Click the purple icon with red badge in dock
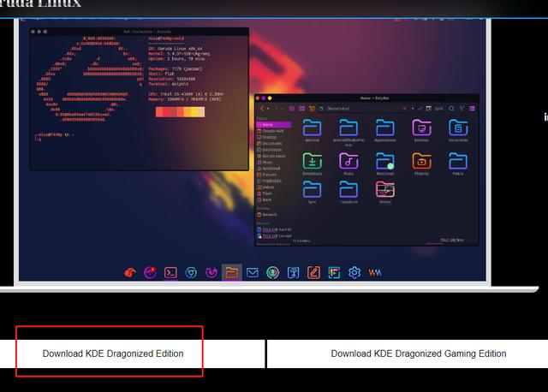Image resolution: width=548 pixels, height=392 pixels. (151, 272)
